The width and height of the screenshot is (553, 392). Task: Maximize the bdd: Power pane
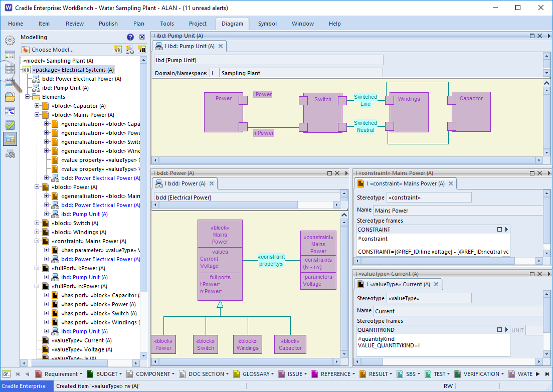329,173
